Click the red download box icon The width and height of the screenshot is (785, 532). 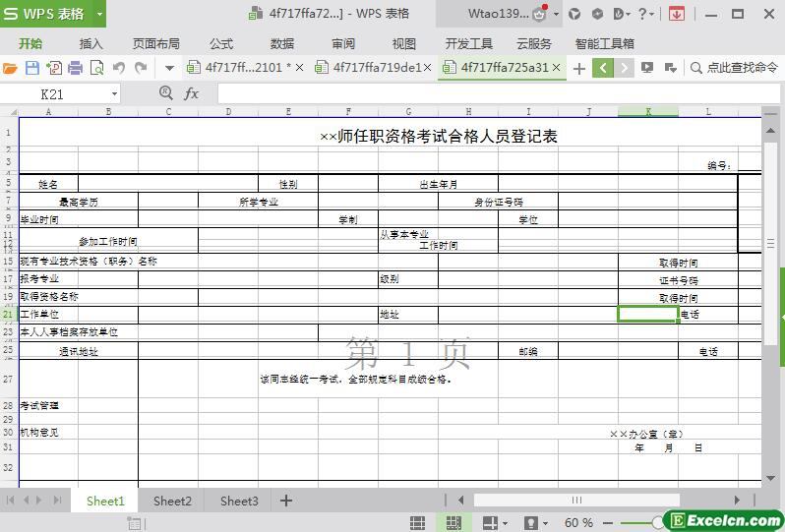(x=677, y=14)
